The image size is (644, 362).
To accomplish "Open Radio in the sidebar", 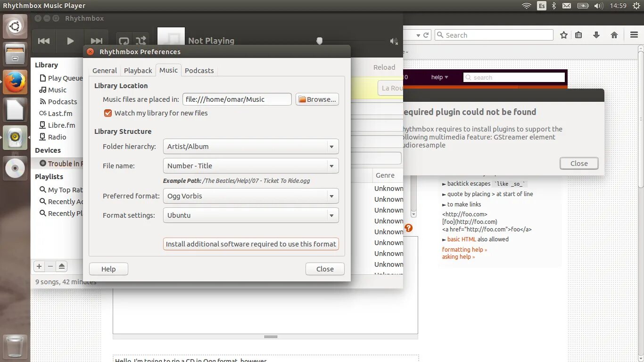I will [53, 137].
